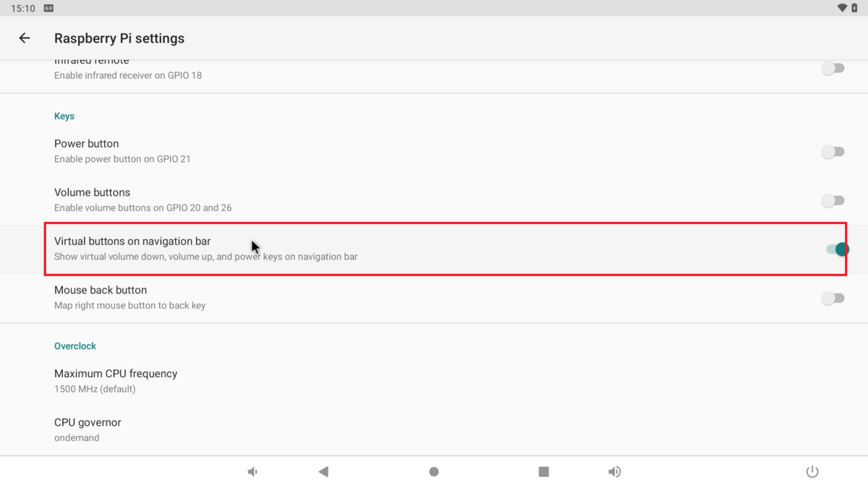Toggle the Infrared remote switch
868x488 pixels.
coord(833,68)
